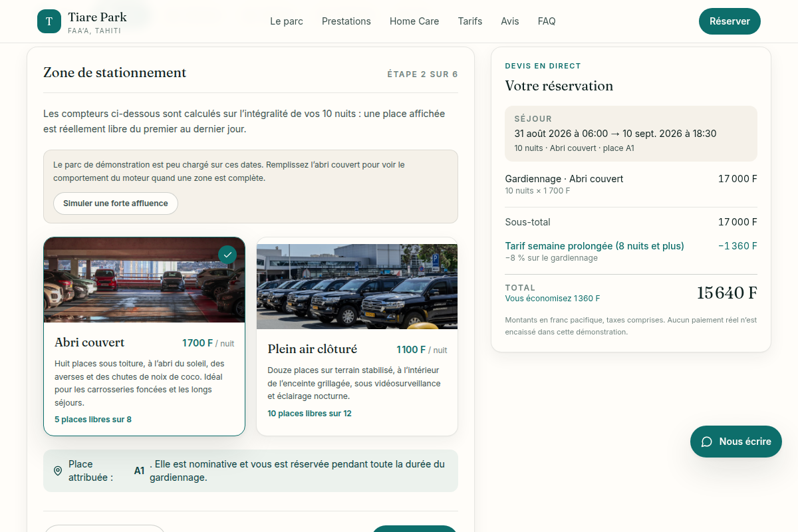798x532 pixels.
Task: Click the '1100 F / nuit' price
Action: pyautogui.click(x=422, y=350)
